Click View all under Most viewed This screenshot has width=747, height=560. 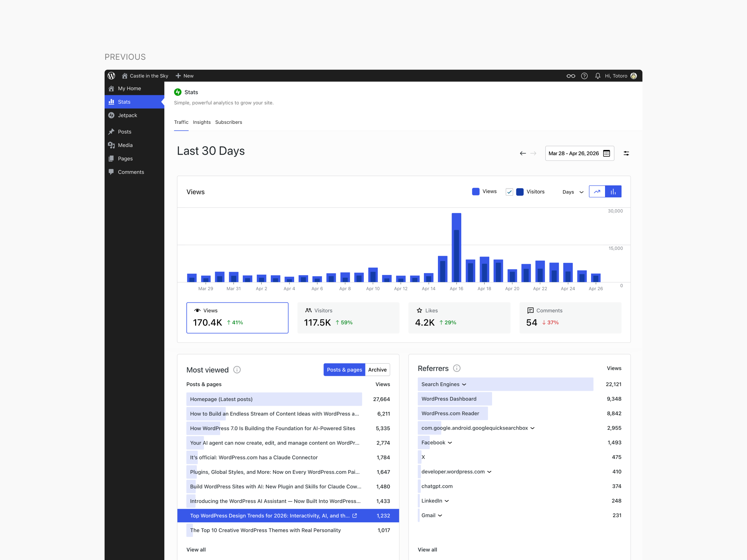pyautogui.click(x=196, y=549)
